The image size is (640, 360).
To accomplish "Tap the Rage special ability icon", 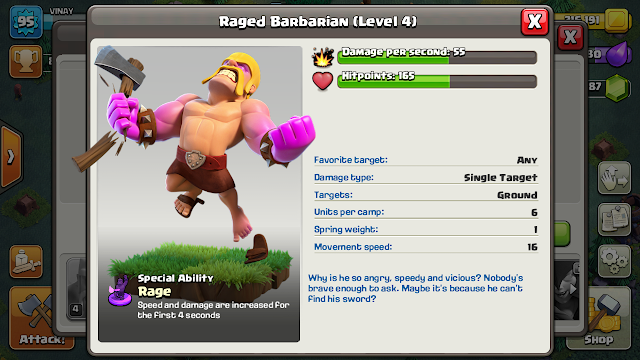I will click(x=120, y=290).
